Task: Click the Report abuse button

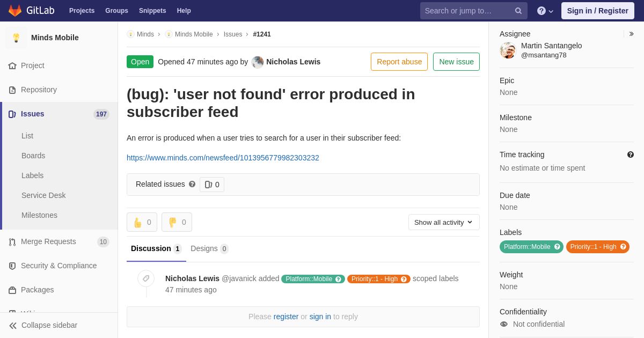Action: (399, 62)
